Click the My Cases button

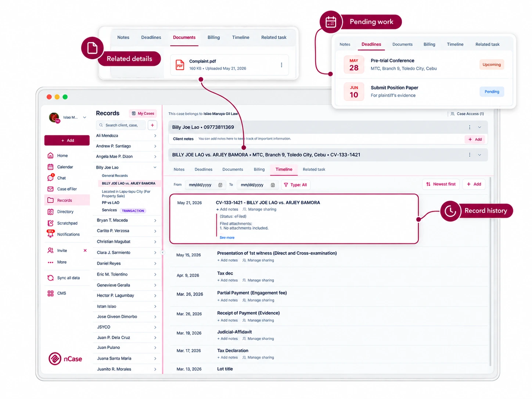[x=143, y=114]
